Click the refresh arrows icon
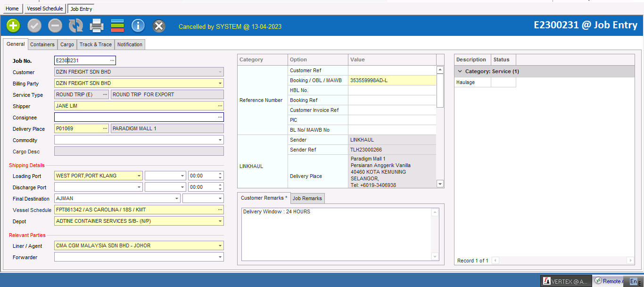 (x=76, y=25)
